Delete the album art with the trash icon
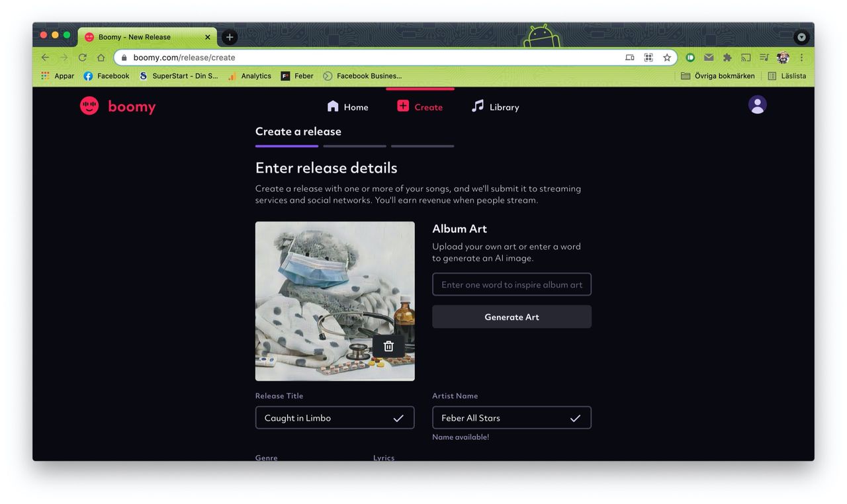Screen dimensions: 847x504 [x=388, y=346]
